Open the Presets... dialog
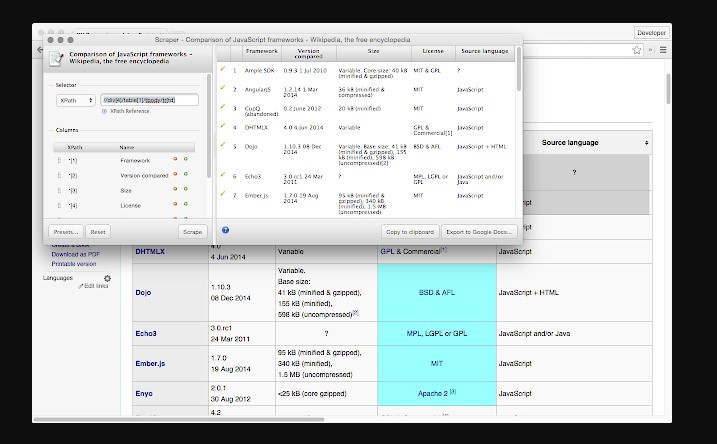Viewport: 717px width, 444px height. [x=66, y=232]
